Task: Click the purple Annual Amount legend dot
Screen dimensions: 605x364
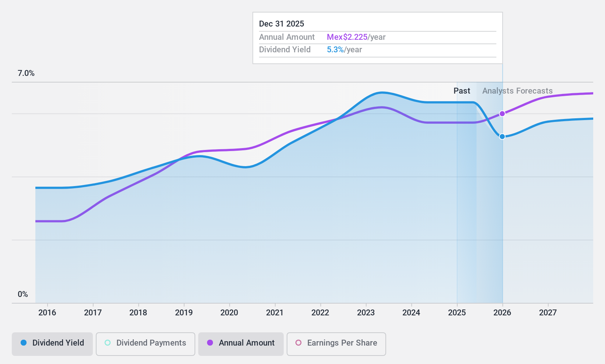Action: pos(210,343)
